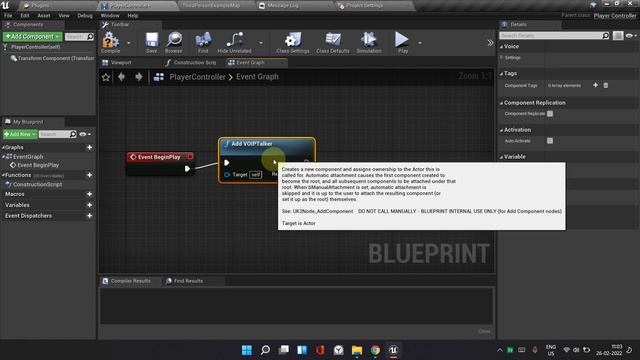Add element to Component Tags array
This screenshot has width=640, height=360.
pos(596,85)
